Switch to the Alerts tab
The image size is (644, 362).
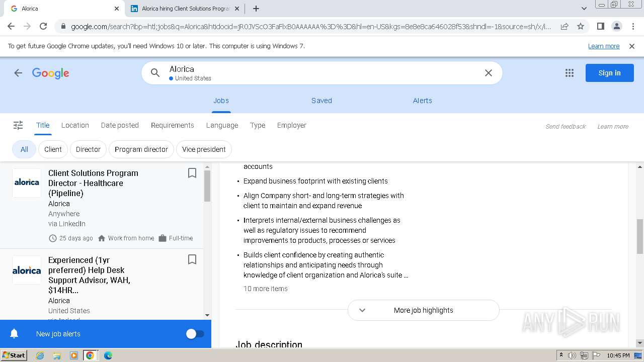[422, 101]
